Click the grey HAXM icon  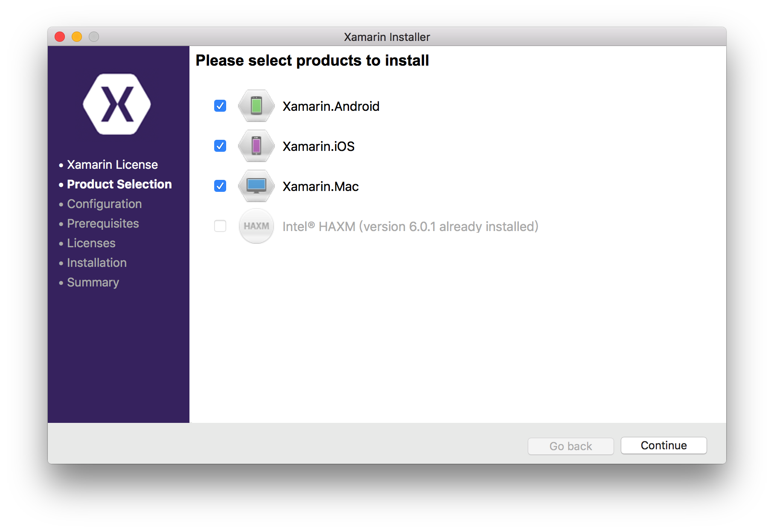coord(256,226)
